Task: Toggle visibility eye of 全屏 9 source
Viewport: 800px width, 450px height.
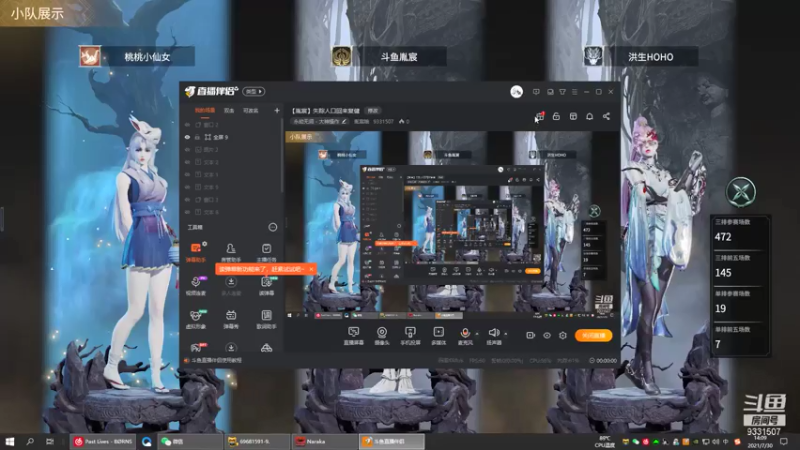Action: [187, 137]
